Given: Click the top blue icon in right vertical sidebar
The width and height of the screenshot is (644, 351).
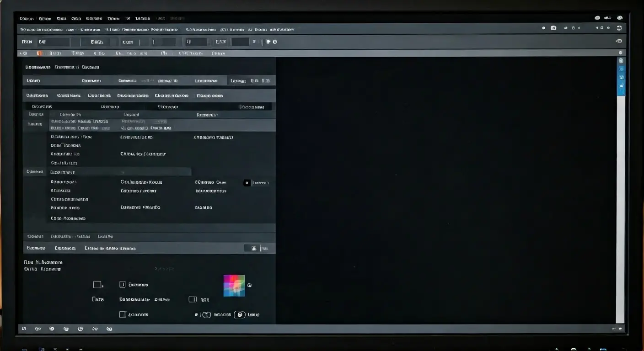Looking at the screenshot, I should [621, 60].
